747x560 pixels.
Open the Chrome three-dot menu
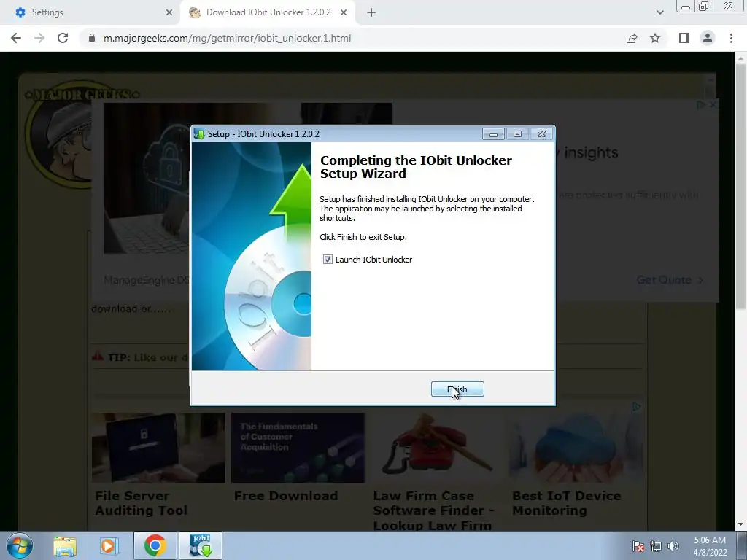coord(731,38)
